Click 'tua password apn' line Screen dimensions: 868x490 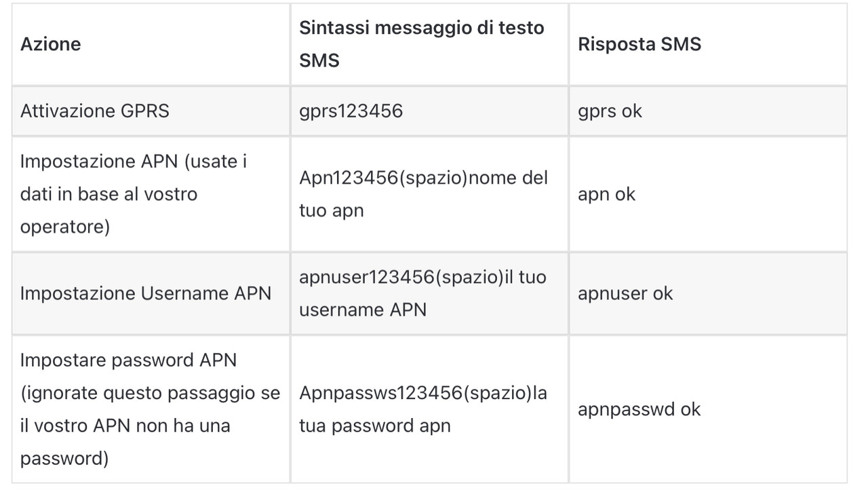click(375, 426)
